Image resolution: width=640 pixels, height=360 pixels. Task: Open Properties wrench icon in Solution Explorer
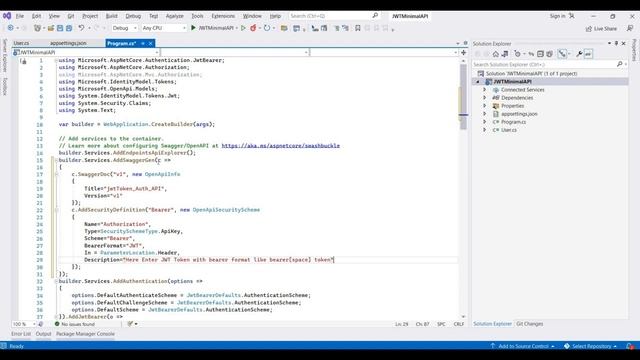point(579,54)
